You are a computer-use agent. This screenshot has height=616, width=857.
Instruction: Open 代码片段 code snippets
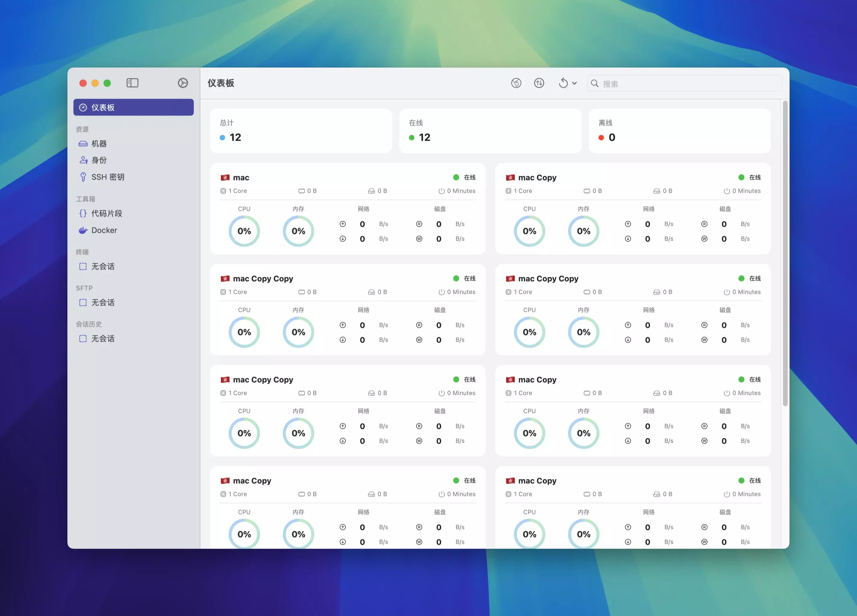pyautogui.click(x=107, y=214)
